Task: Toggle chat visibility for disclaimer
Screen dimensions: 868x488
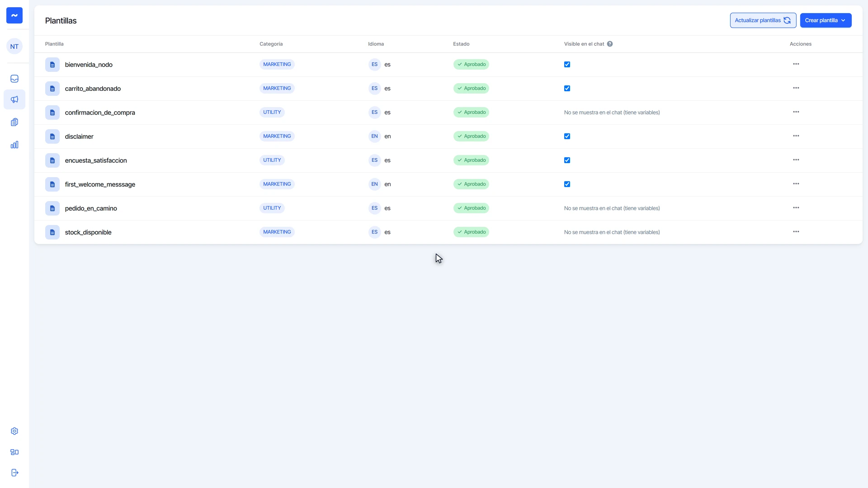Action: 567,136
